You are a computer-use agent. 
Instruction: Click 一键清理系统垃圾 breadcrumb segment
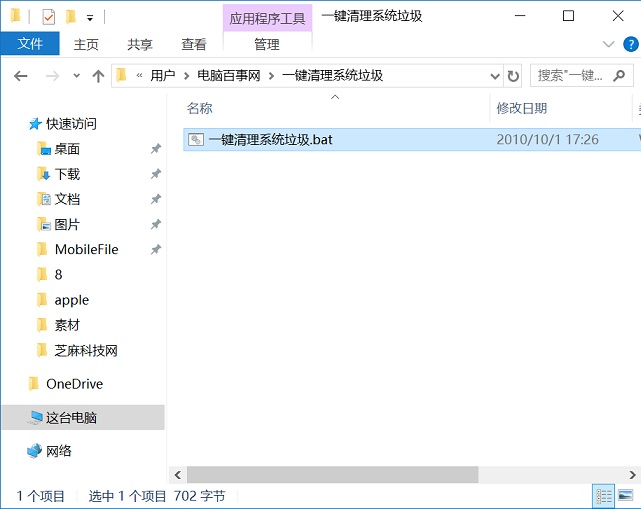click(x=332, y=76)
